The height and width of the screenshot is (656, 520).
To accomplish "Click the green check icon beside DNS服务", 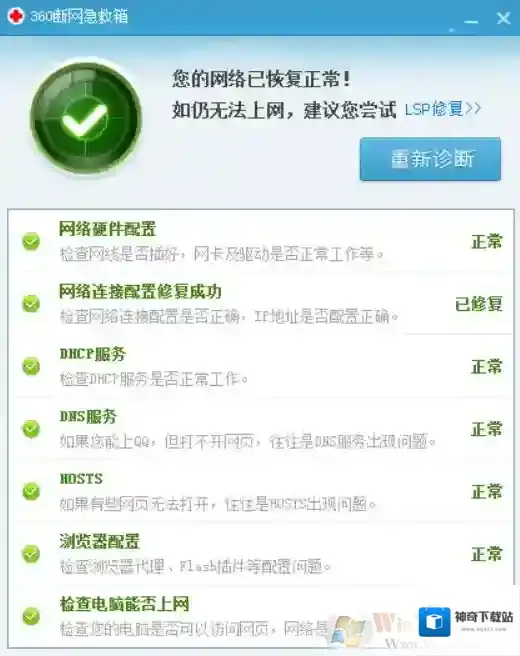I will tap(31, 429).
